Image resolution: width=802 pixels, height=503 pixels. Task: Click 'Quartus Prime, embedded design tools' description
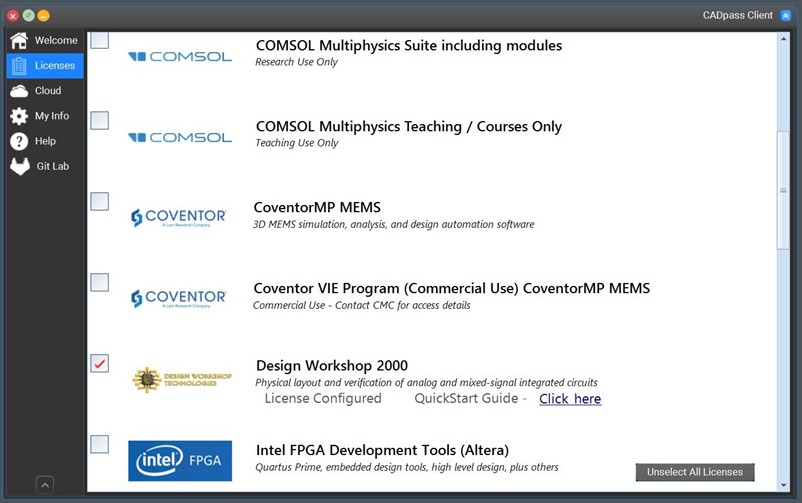[x=407, y=467]
